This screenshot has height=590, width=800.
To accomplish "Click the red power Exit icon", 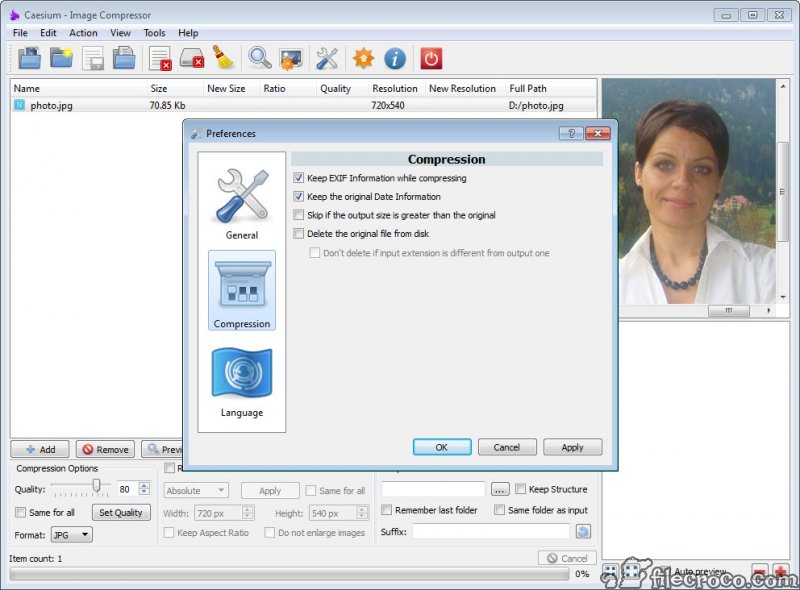I will (x=431, y=58).
